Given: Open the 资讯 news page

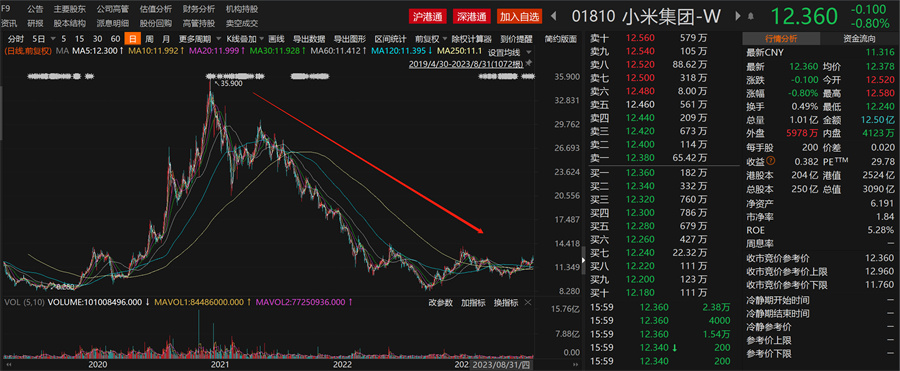Looking at the screenshot, I should (x=9, y=24).
